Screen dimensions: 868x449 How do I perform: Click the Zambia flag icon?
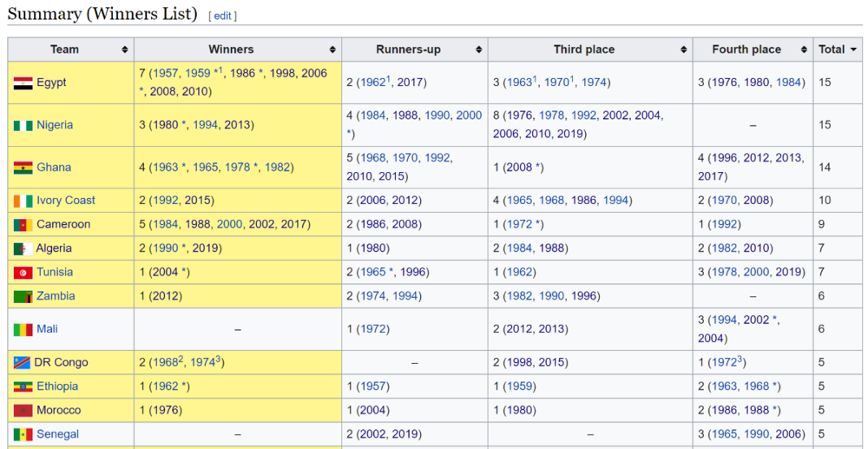[23, 296]
